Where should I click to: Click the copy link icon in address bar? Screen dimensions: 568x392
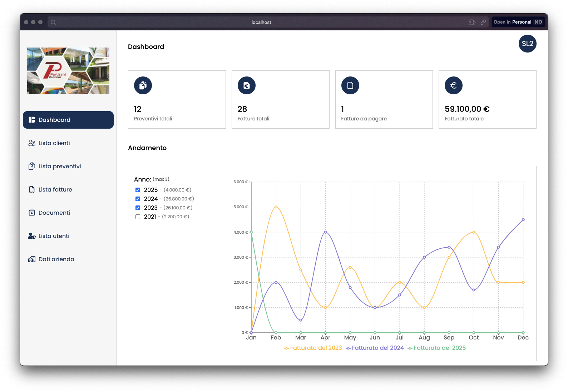point(483,22)
